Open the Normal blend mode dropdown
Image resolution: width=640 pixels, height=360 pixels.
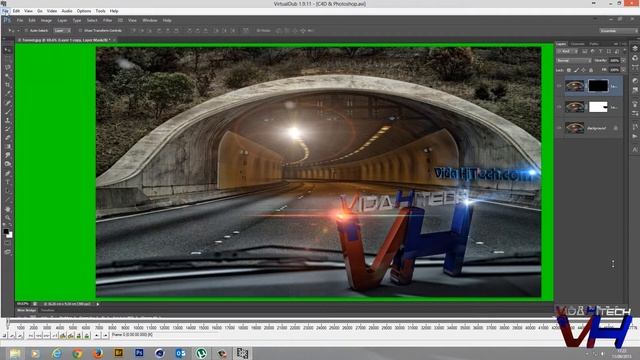tap(573, 60)
